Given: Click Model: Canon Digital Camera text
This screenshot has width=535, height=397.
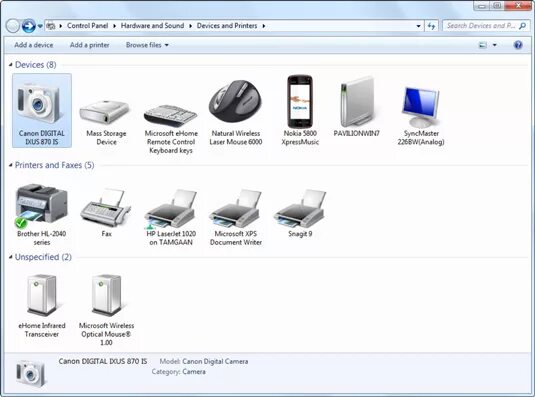Looking at the screenshot, I should [x=204, y=361].
